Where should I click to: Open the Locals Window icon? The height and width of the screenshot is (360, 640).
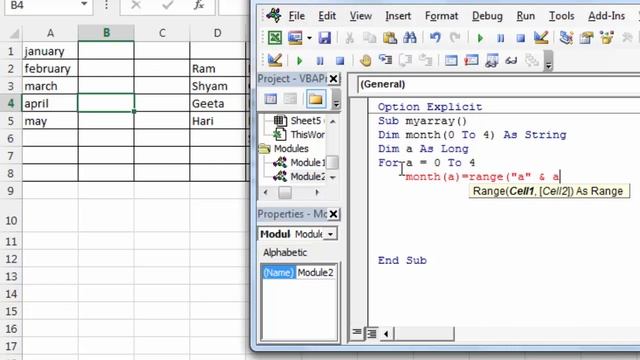tap(451, 60)
